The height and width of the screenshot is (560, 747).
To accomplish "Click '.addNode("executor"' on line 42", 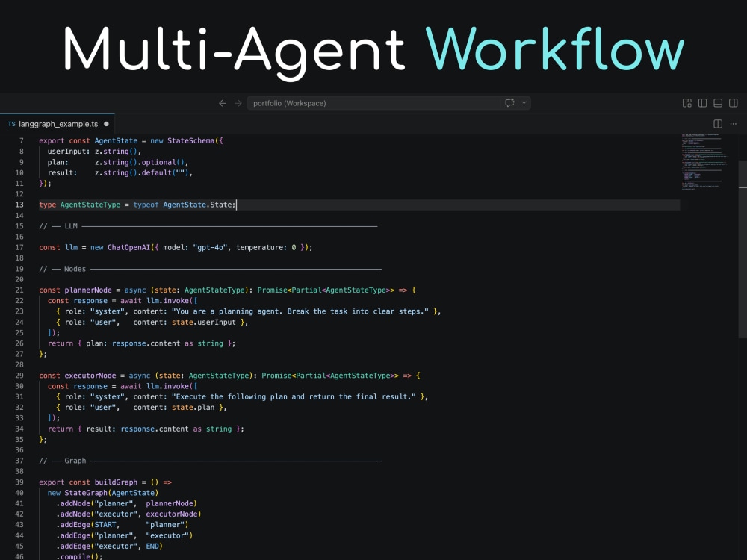I will coord(96,514).
